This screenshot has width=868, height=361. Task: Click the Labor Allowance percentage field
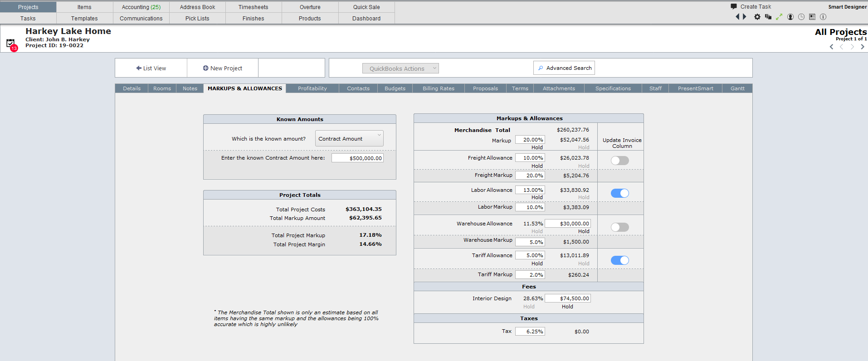(x=530, y=190)
